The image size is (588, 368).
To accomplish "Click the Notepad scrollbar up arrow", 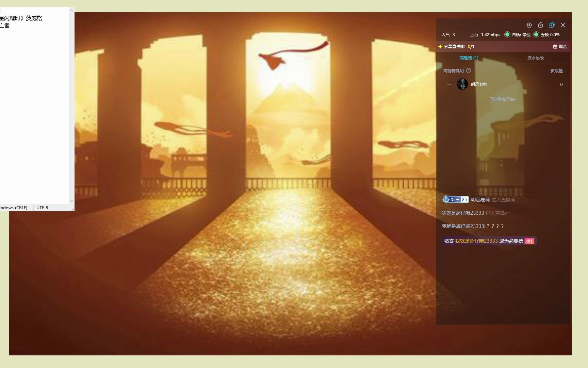I will [71, 10].
